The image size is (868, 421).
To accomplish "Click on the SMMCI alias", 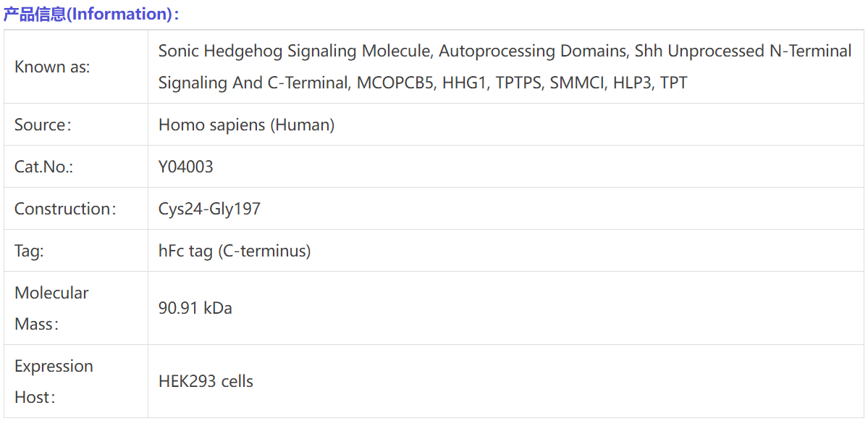I will [577, 83].
